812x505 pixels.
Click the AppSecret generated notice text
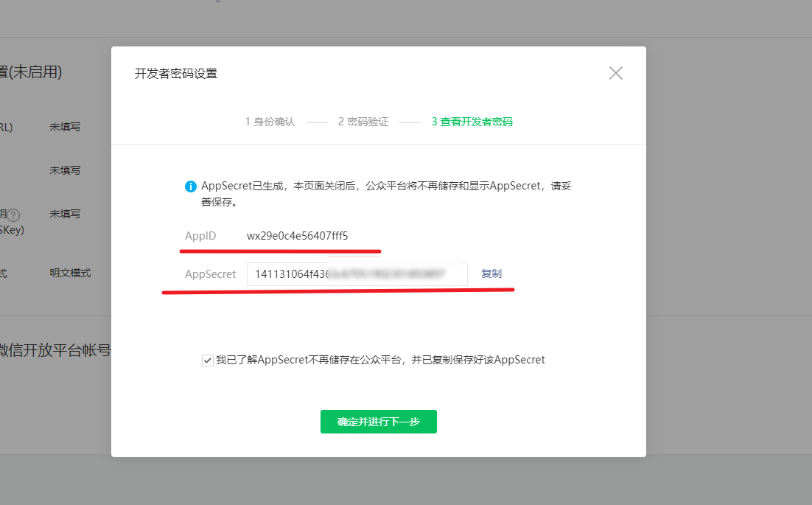(386, 194)
